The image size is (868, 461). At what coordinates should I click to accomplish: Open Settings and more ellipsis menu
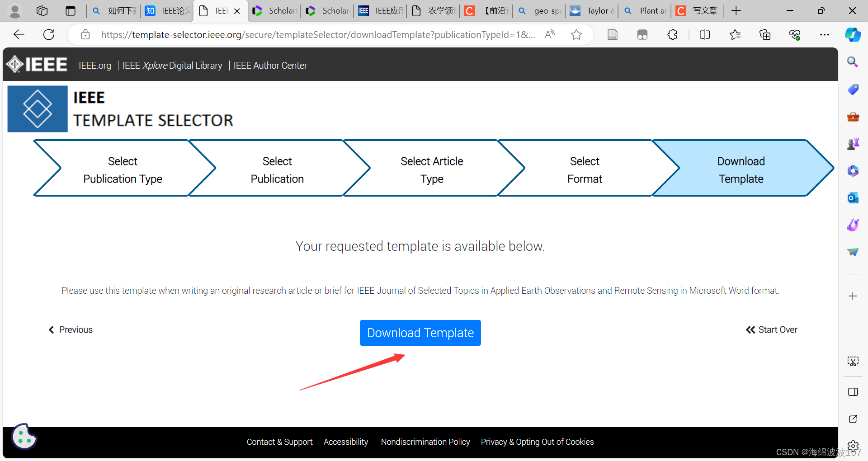click(825, 34)
